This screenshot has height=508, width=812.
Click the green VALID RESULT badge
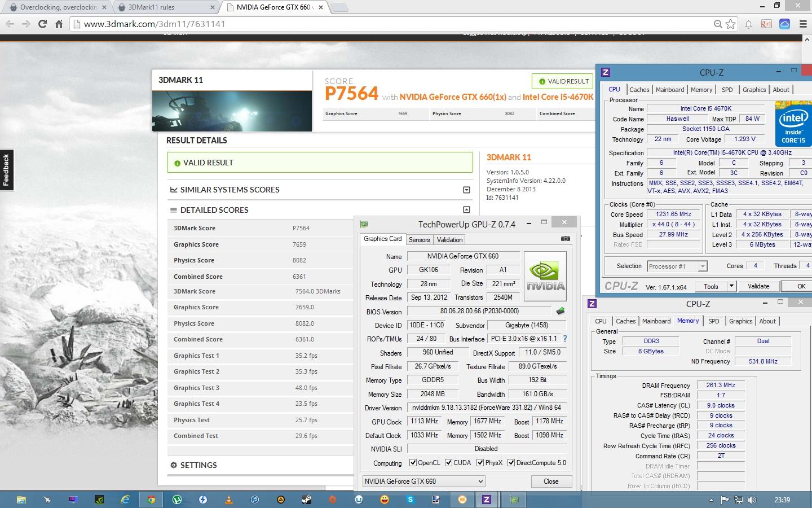click(563, 81)
